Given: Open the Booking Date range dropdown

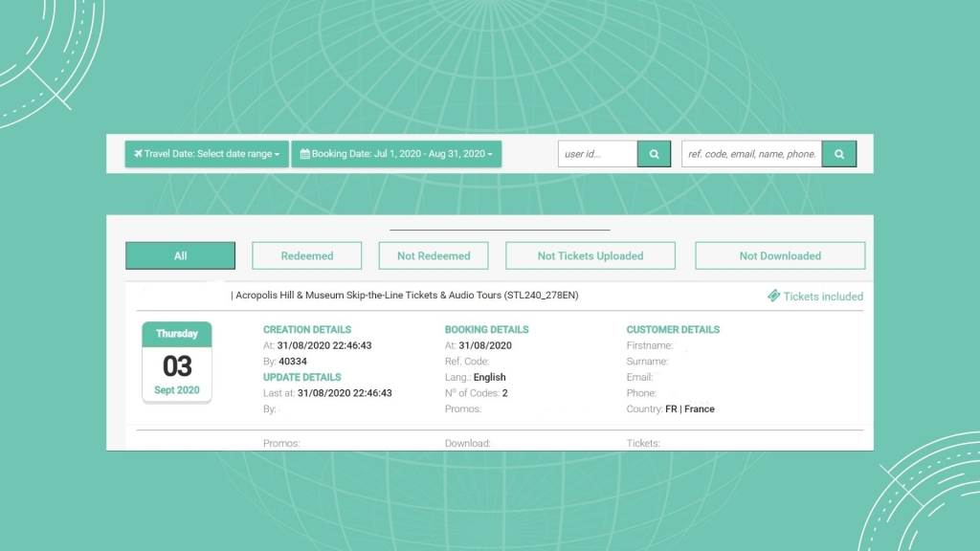Looking at the screenshot, I should coord(396,154).
